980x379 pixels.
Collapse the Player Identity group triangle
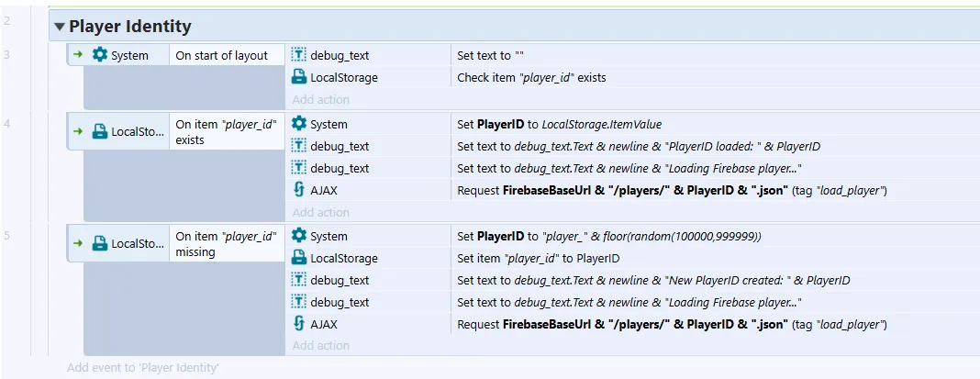[60, 27]
